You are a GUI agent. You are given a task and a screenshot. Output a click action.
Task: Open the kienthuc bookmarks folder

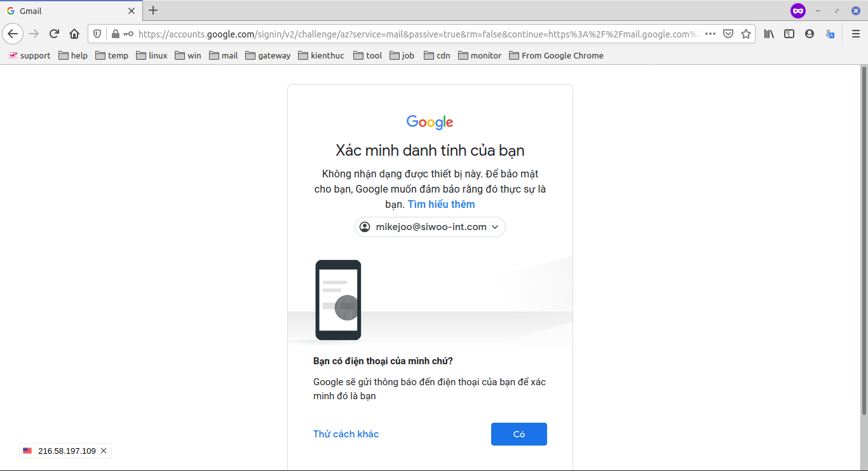coord(321,55)
